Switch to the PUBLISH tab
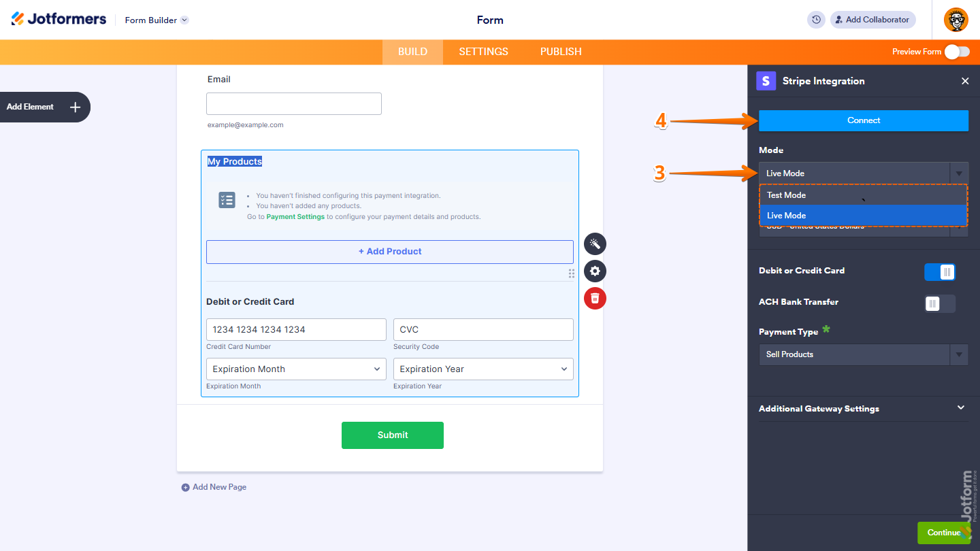The height and width of the screenshot is (551, 980). coord(561,52)
